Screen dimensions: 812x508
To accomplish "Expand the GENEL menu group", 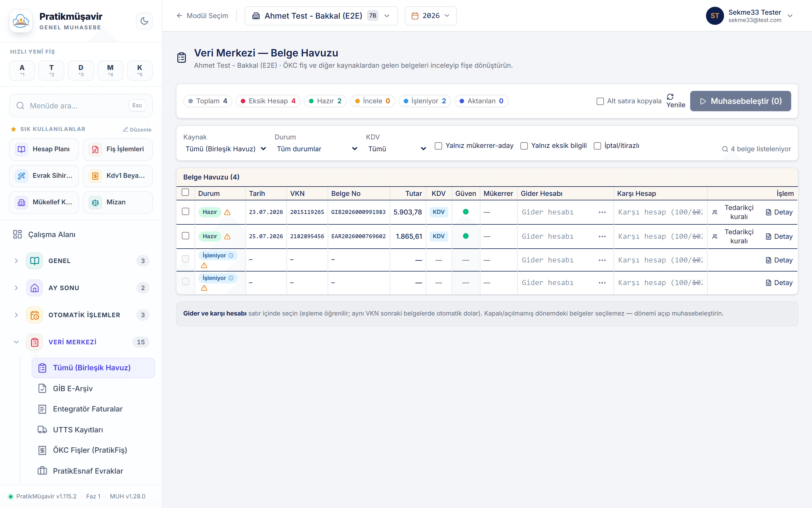I will tap(16, 261).
